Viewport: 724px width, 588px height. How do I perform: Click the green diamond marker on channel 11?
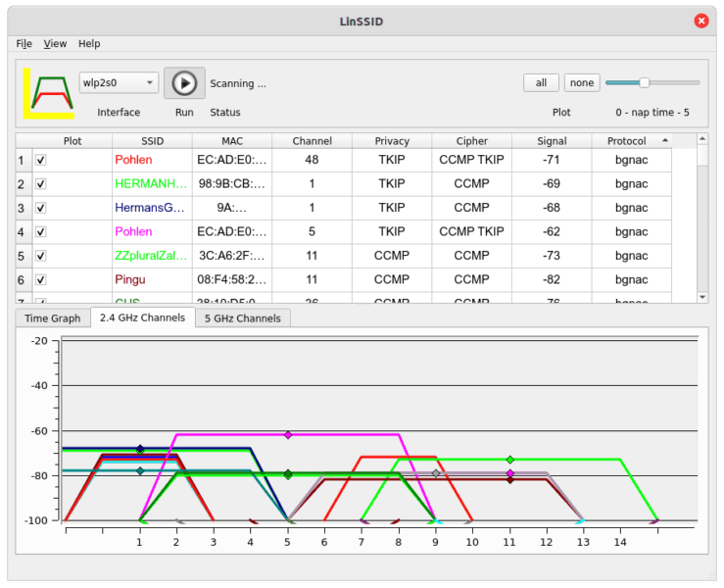tap(509, 460)
